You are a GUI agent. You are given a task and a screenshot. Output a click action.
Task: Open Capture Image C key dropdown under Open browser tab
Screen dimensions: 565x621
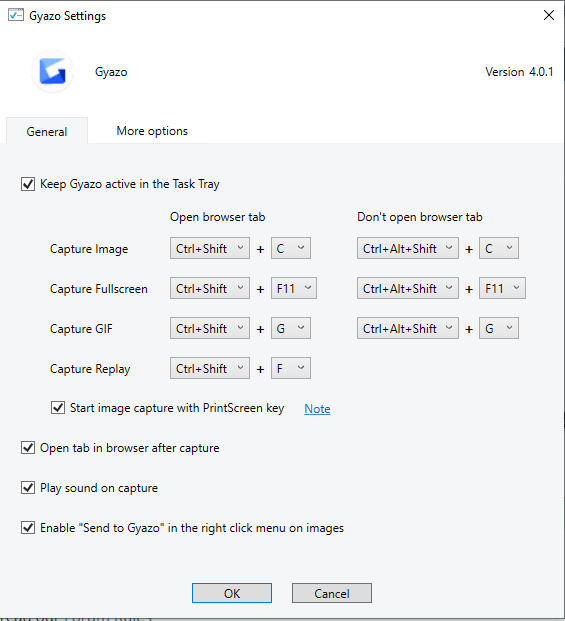pyautogui.click(x=291, y=248)
